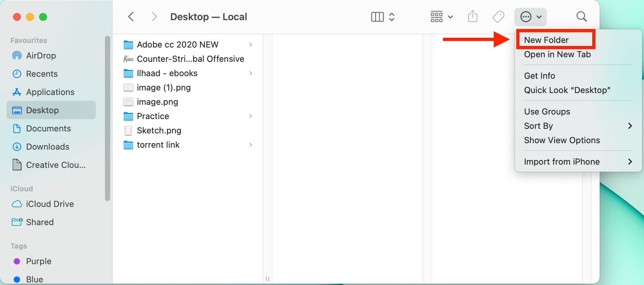Click the Shared folder icon
The height and width of the screenshot is (285, 644).
coord(17,222)
